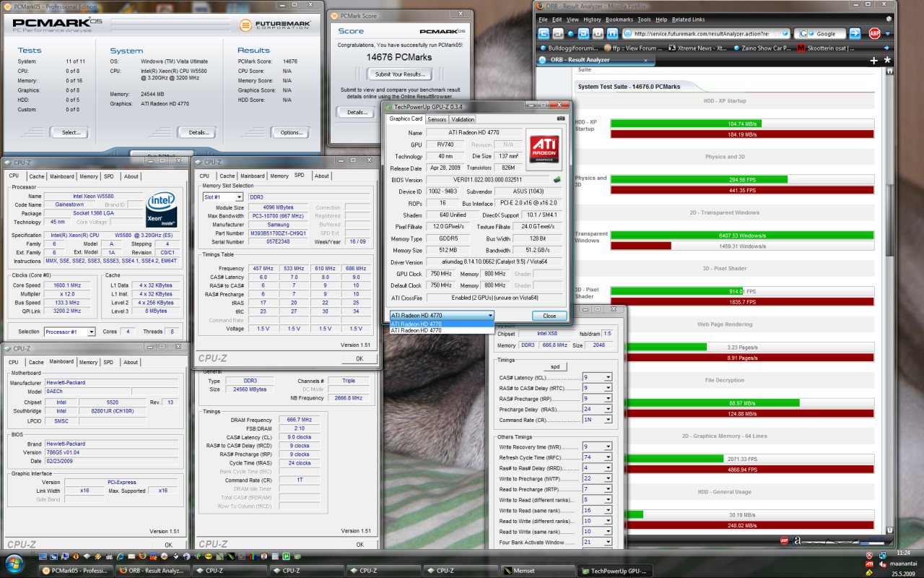Click the Firefox forward arrow icon
The image size is (924, 578).
pos(558,34)
